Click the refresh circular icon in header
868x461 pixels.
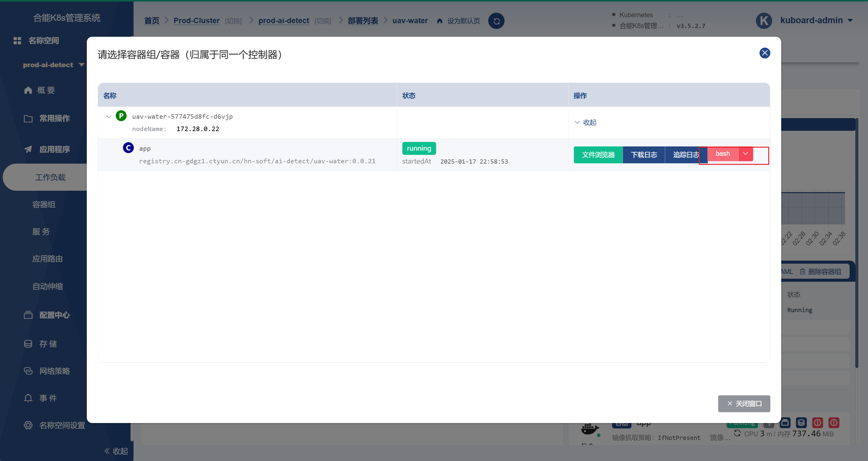496,21
